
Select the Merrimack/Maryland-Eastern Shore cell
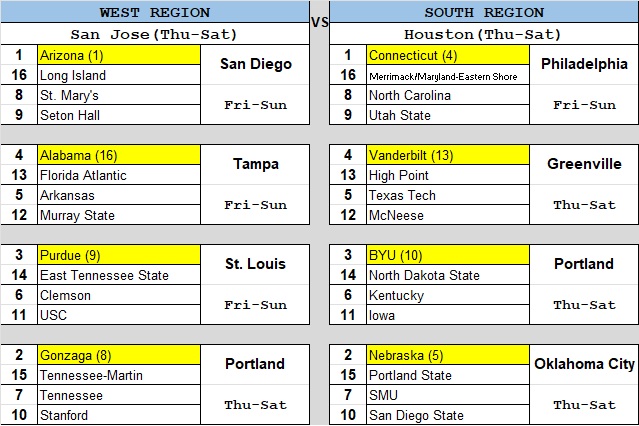[448, 75]
